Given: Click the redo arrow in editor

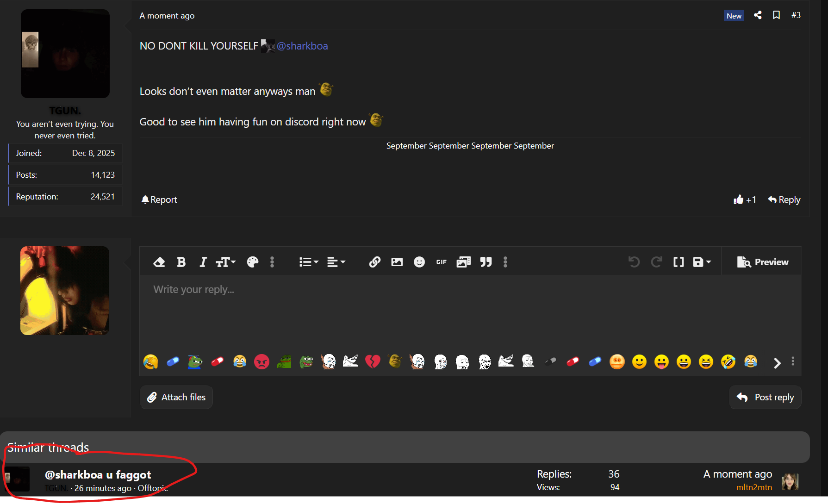Looking at the screenshot, I should (x=656, y=262).
